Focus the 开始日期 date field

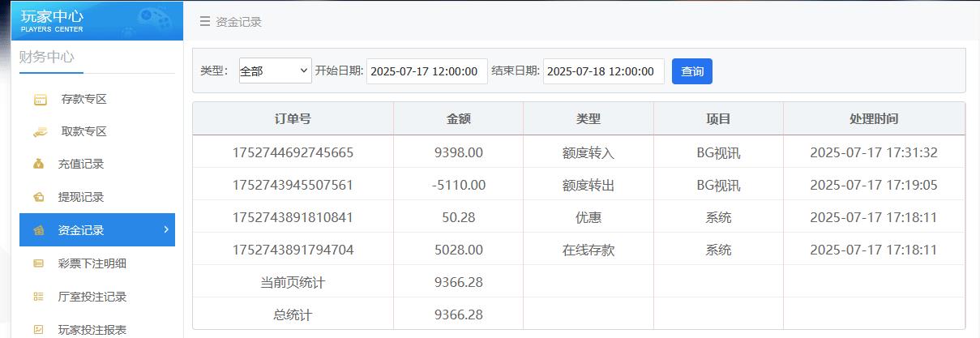pyautogui.click(x=426, y=71)
